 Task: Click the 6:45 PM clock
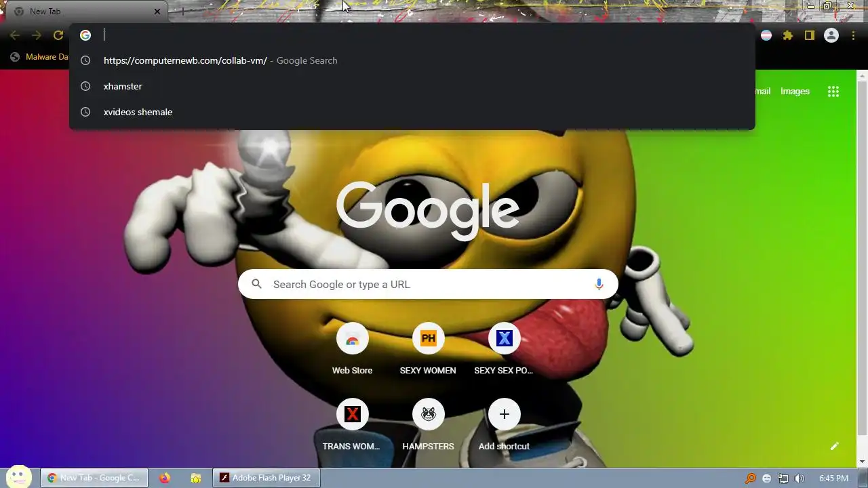pos(833,479)
